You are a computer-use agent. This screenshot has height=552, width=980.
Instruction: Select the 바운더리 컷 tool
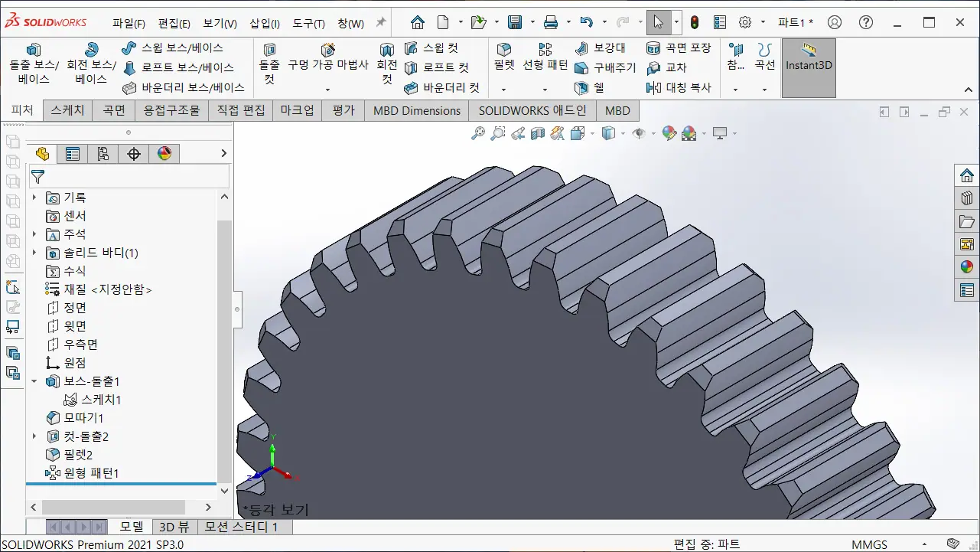coord(442,87)
